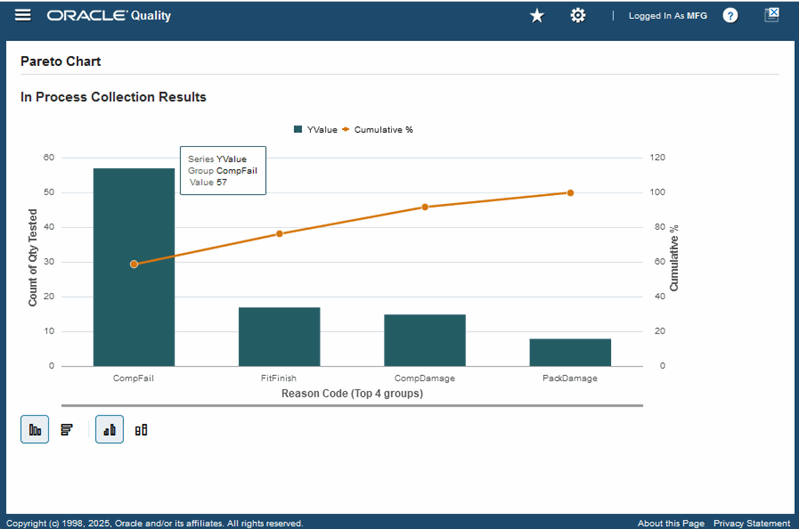Click the cumulative line point above CompDamage
The image size is (799, 529).
425,207
